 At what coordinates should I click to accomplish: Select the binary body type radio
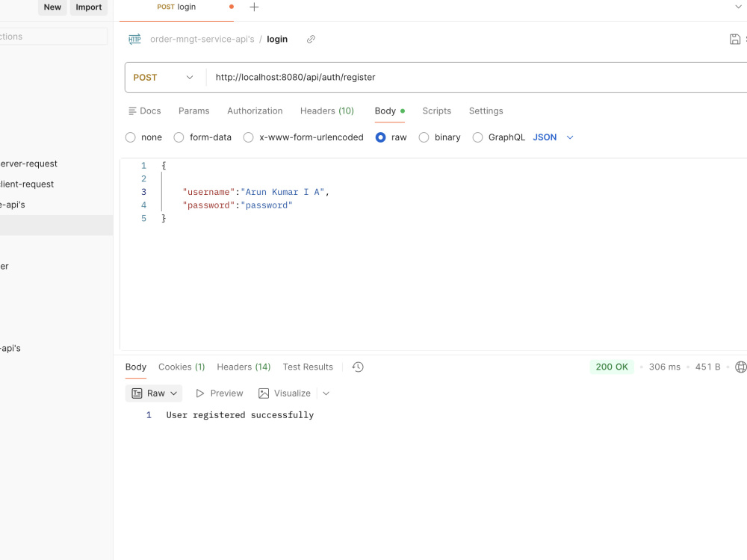424,137
